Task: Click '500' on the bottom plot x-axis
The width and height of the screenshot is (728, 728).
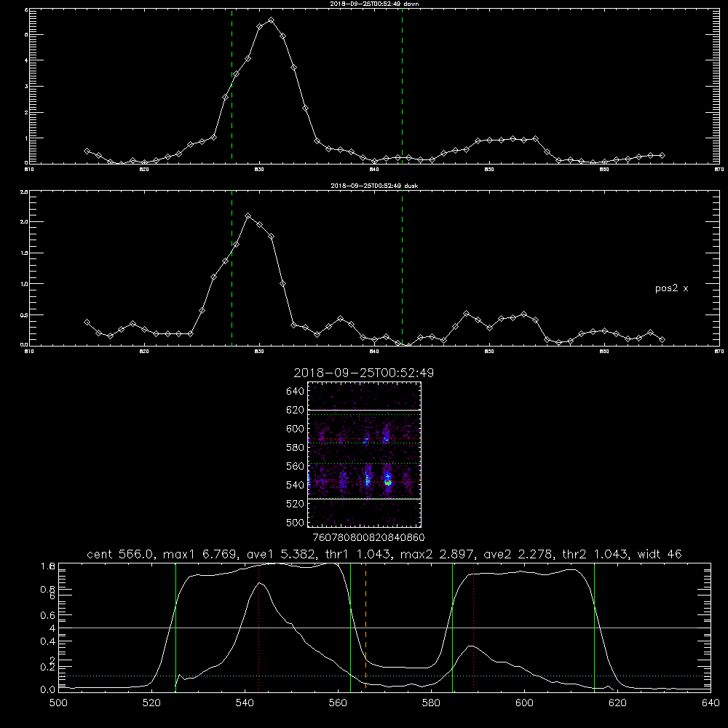Action: (58, 703)
